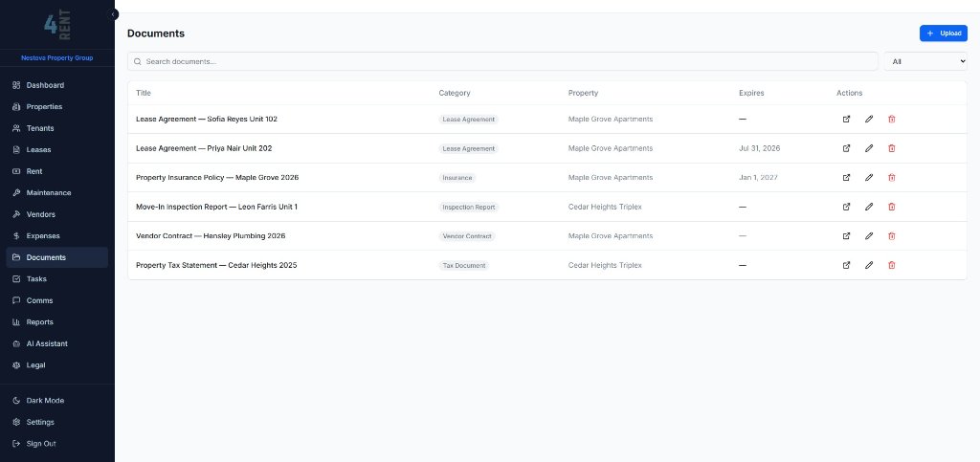This screenshot has height=462, width=980.
Task: Delete Property Insurance Policy Maple Grove entry
Action: click(x=891, y=177)
